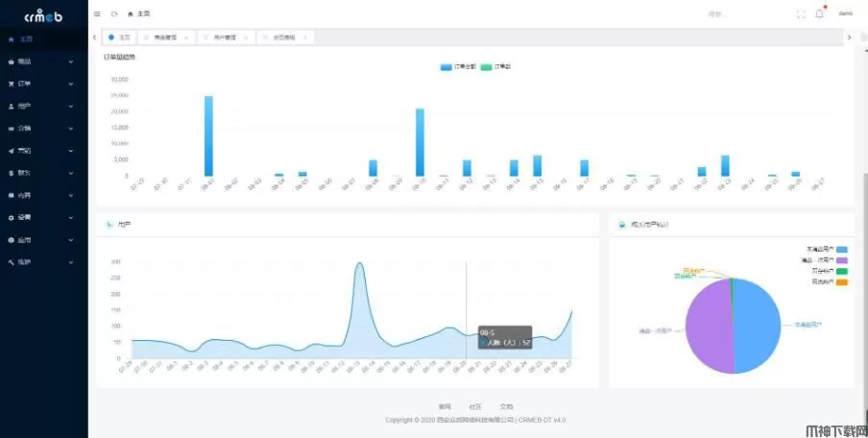Open the 社区 footer link
This screenshot has height=438, width=868.
pos(475,407)
